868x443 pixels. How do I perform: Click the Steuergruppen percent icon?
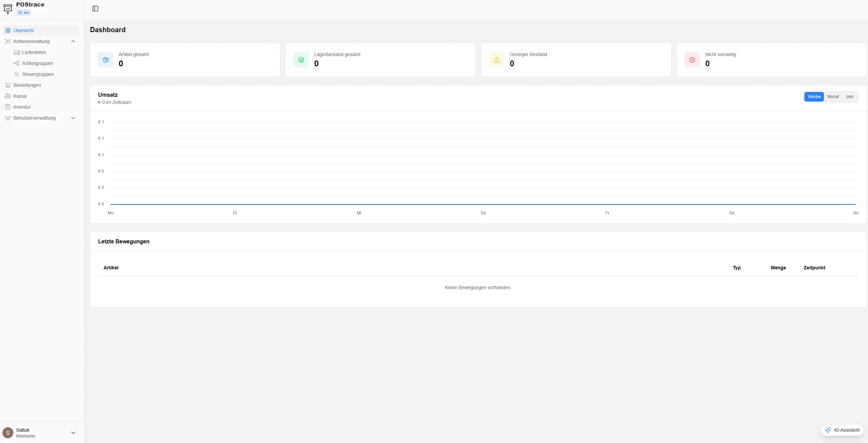[x=17, y=74]
